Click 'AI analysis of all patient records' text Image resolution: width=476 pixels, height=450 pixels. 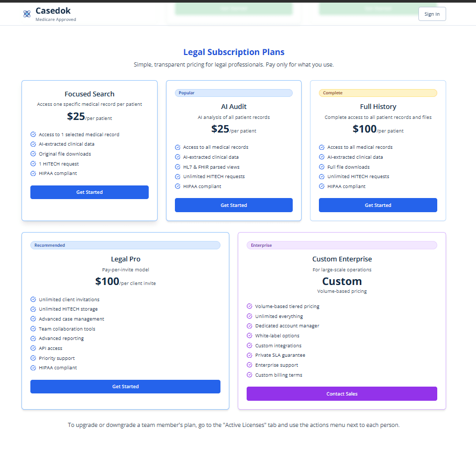click(x=234, y=117)
